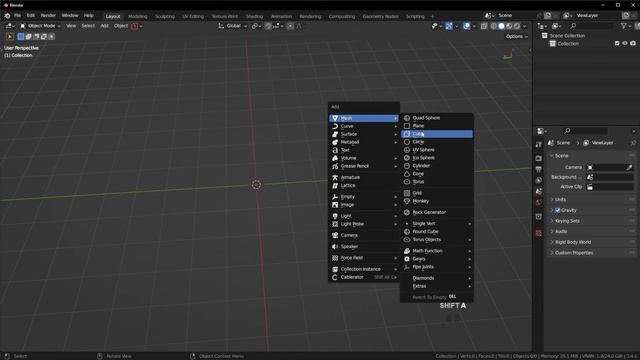Click the Ico Sphere icon

[x=407, y=158]
